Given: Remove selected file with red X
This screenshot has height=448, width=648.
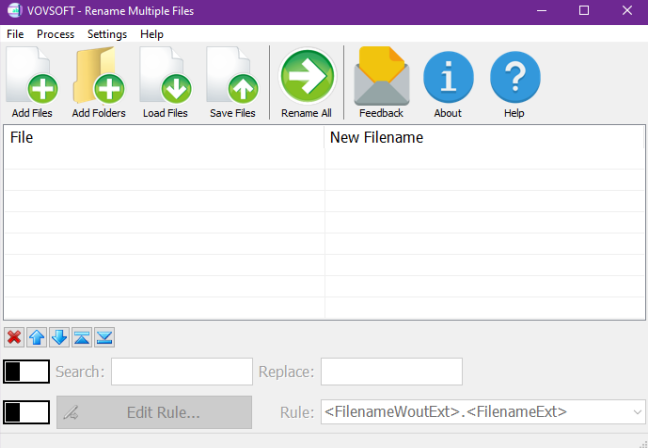Looking at the screenshot, I should point(14,337).
